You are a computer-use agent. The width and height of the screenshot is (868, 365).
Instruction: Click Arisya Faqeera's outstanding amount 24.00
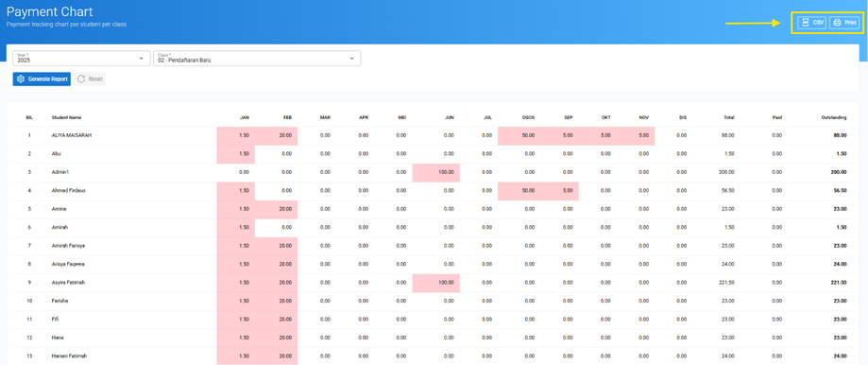(x=841, y=264)
